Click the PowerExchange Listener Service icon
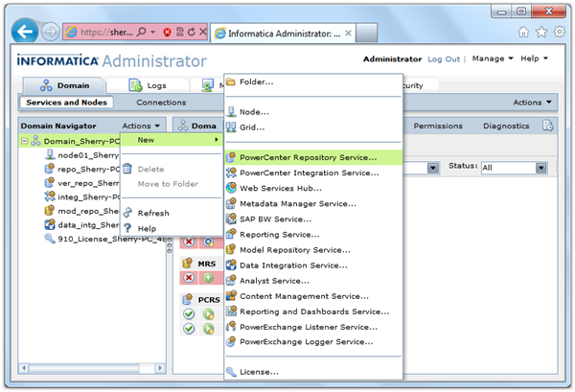The width and height of the screenshot is (575, 392). click(231, 327)
